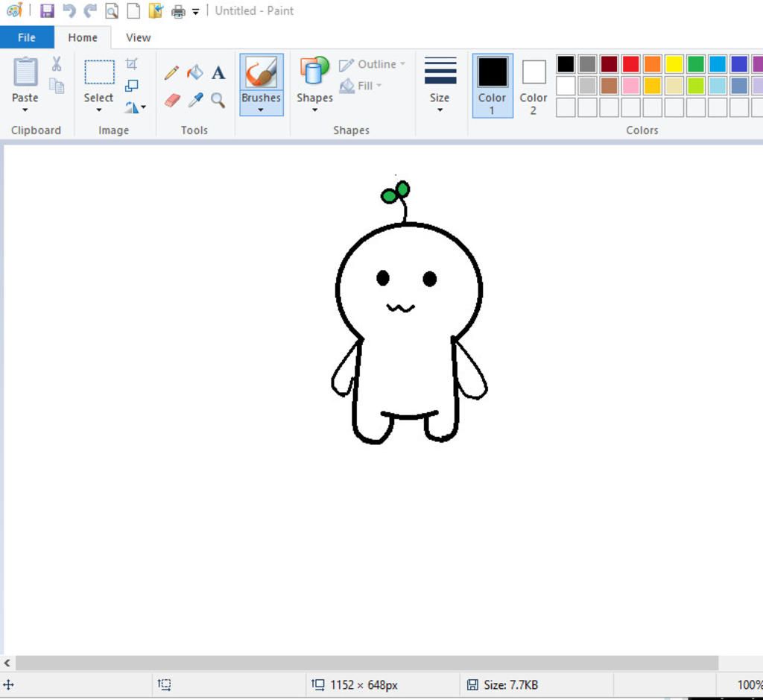Open the File menu
763x700 pixels.
(27, 37)
